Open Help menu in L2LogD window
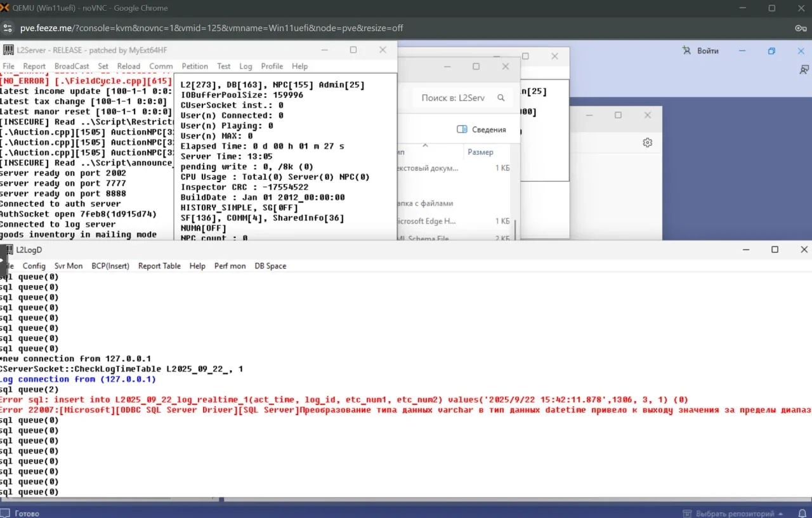The width and height of the screenshot is (812, 518). (197, 266)
